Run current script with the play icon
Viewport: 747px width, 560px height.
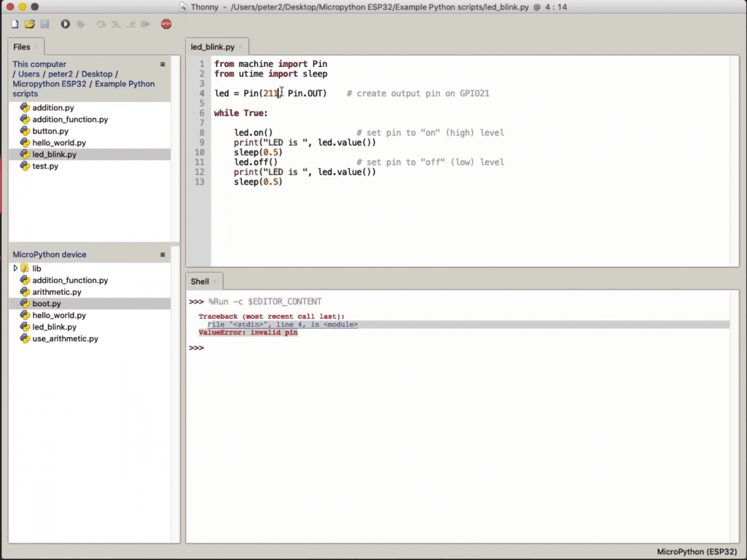coord(65,24)
